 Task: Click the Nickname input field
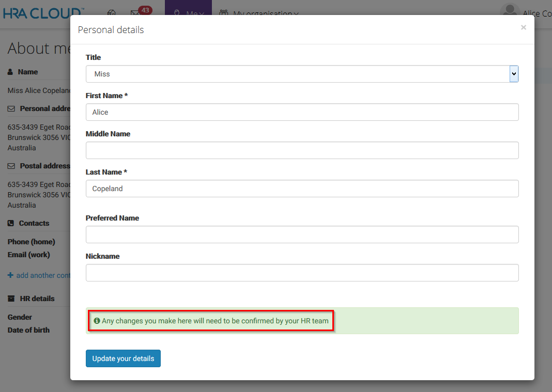pos(302,273)
